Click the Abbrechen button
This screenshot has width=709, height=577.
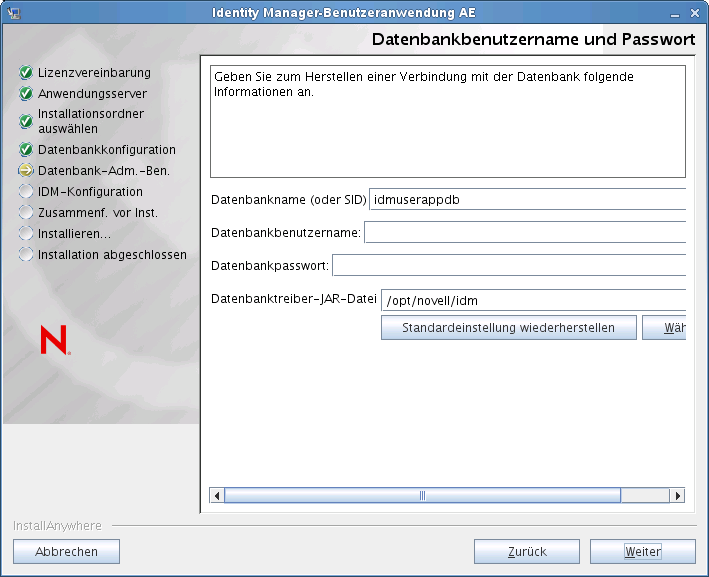point(66,552)
